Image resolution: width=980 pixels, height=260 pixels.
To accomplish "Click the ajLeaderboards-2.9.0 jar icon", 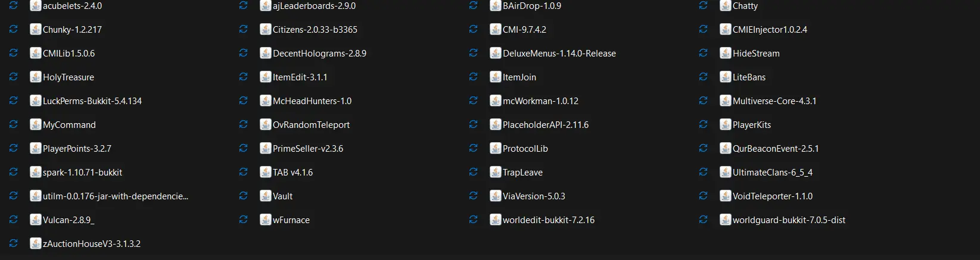I will click(266, 5).
